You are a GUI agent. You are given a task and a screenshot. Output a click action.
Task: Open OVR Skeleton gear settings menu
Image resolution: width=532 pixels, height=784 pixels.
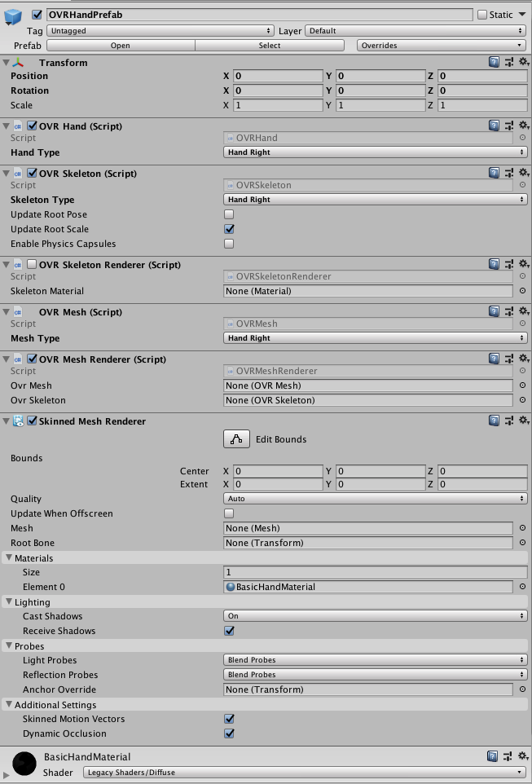[524, 173]
